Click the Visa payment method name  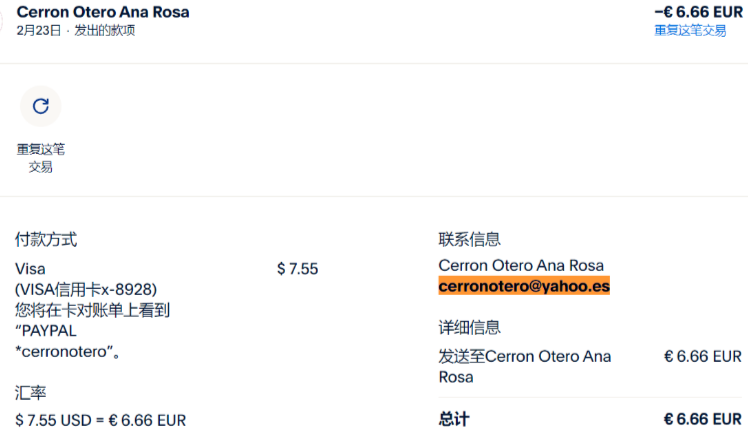(31, 269)
